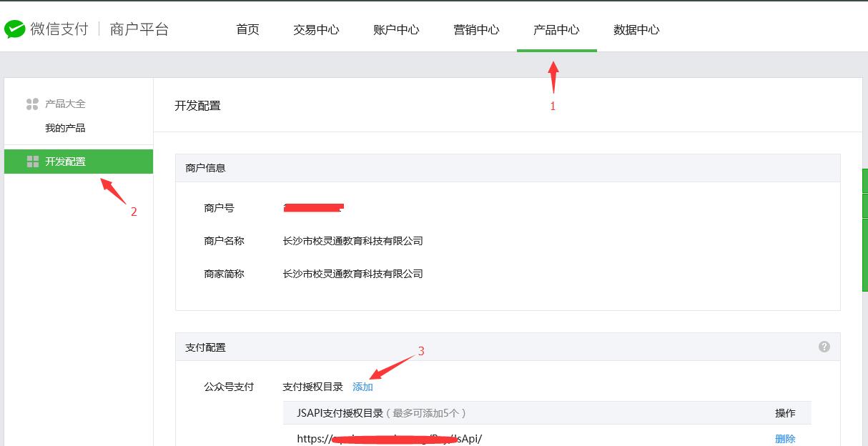Click the 商户名称 label

[224, 241]
